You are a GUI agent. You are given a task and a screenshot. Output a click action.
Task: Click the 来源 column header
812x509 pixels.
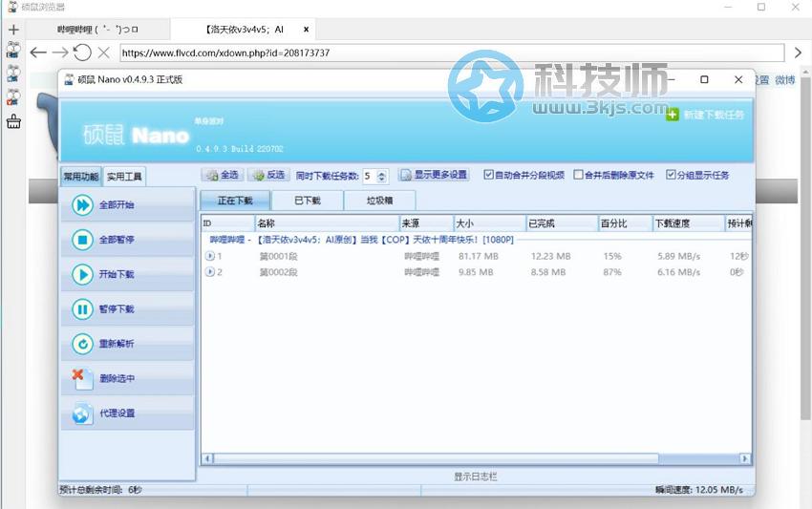427,223
